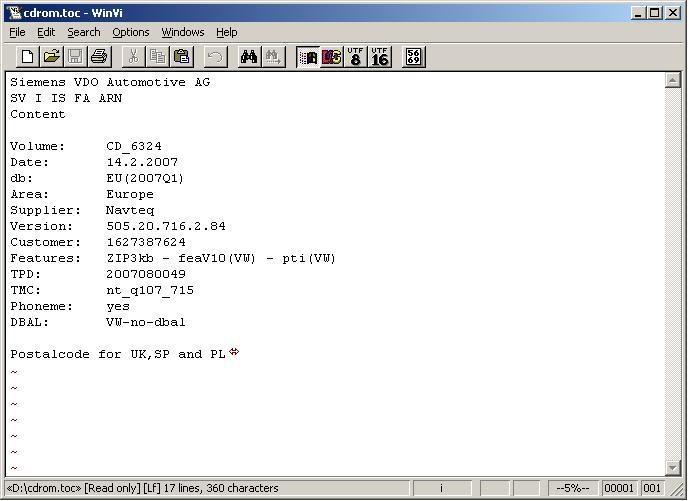Click the version value '505.20.716.2.84'
This screenshot has width=689, height=501.
(x=166, y=226)
